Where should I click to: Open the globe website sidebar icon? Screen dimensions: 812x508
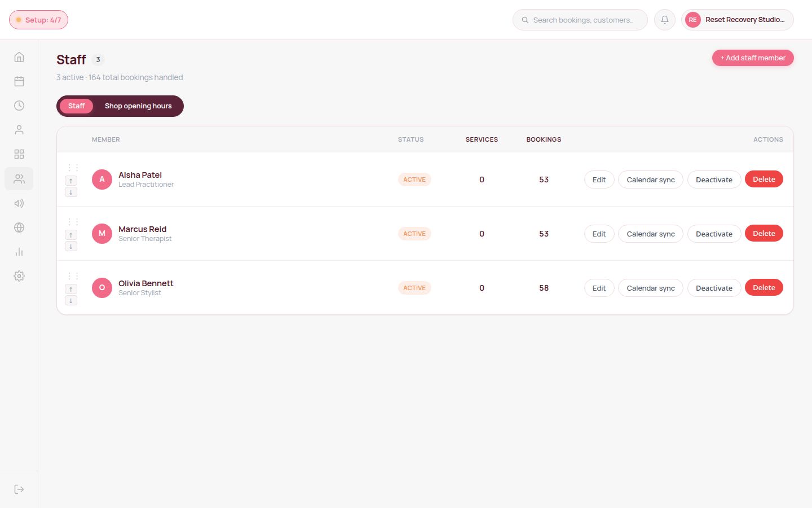[19, 227]
